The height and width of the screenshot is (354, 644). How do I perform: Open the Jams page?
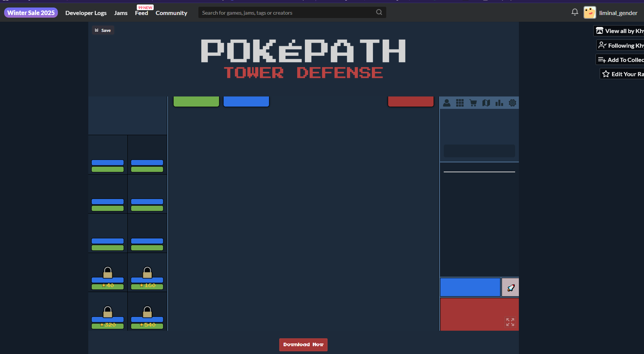[121, 13]
